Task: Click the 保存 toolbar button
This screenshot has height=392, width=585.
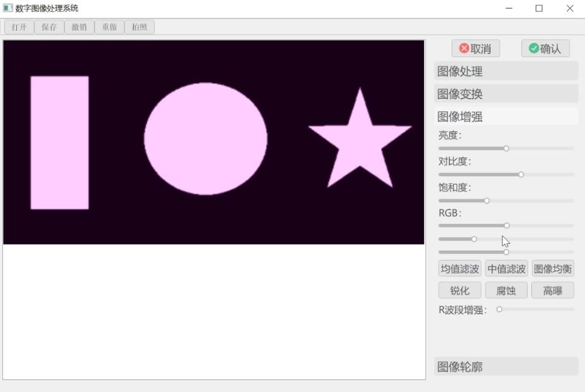Action: [x=49, y=27]
